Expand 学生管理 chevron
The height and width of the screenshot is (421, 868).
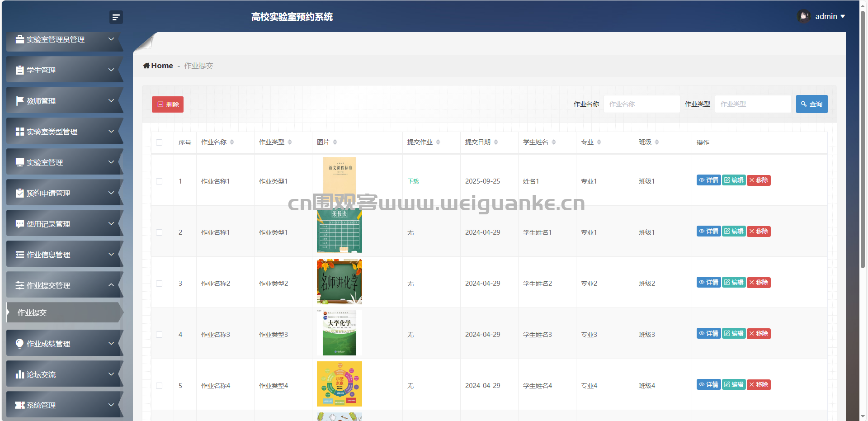[x=111, y=70]
